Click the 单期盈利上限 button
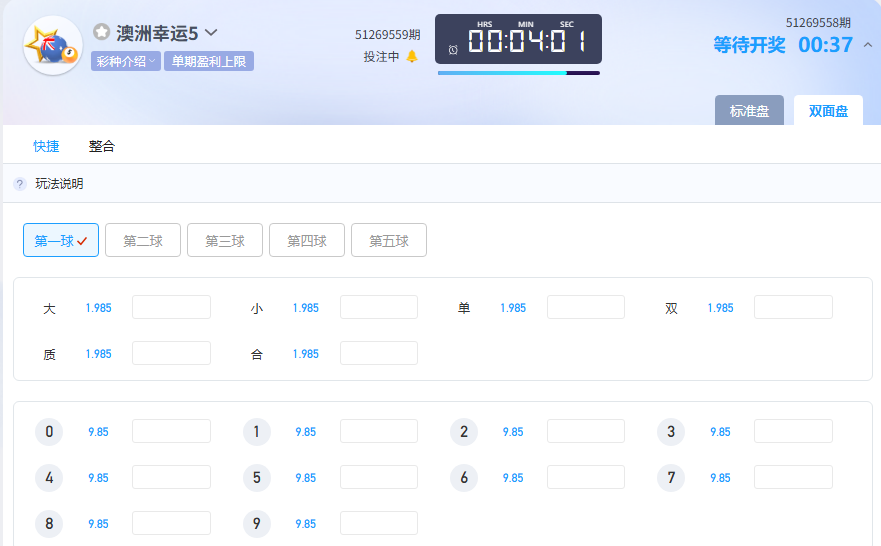Image resolution: width=881 pixels, height=546 pixels. (x=209, y=61)
